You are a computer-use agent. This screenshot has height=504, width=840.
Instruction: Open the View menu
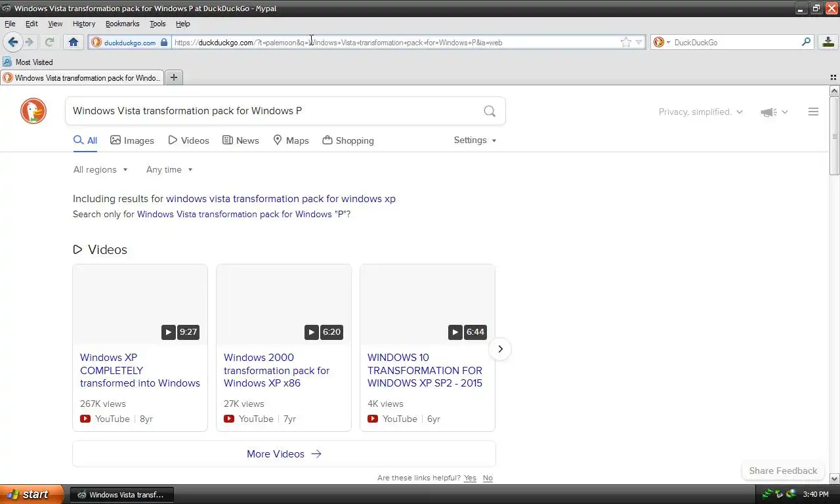(x=55, y=24)
